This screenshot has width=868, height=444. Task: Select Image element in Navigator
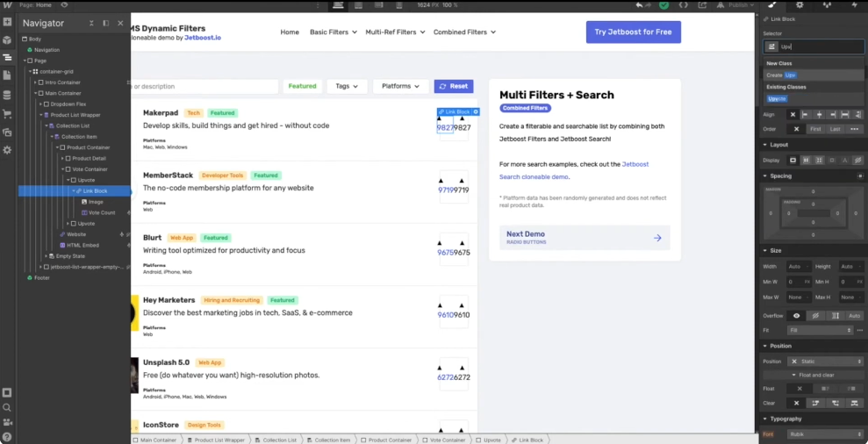coord(95,202)
